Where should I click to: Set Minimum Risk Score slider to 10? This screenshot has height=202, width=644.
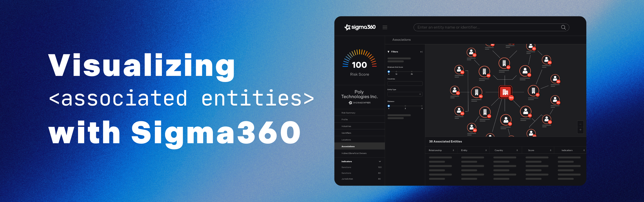tap(396, 71)
